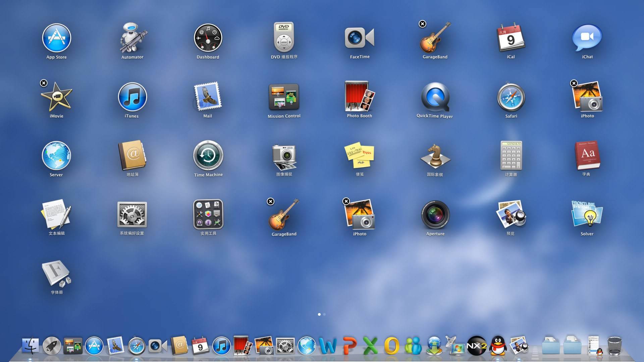
Task: Open Microsoft Messenger in the Dock
Action: click(x=413, y=346)
